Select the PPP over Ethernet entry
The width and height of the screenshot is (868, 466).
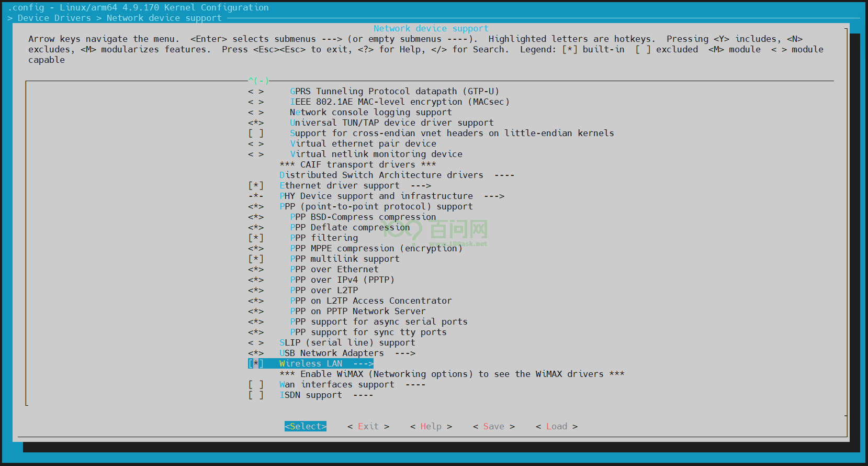(x=334, y=269)
